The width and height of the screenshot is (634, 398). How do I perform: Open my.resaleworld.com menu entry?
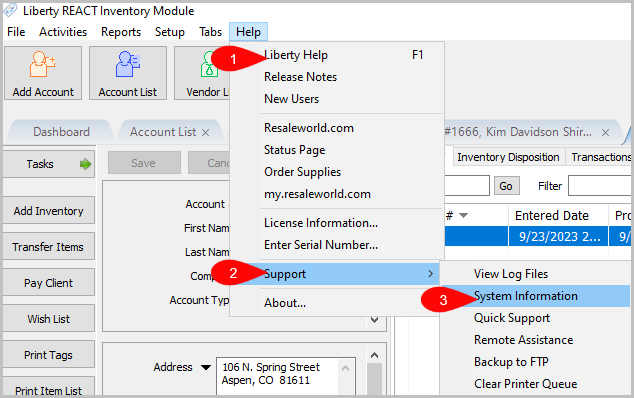tap(337, 194)
